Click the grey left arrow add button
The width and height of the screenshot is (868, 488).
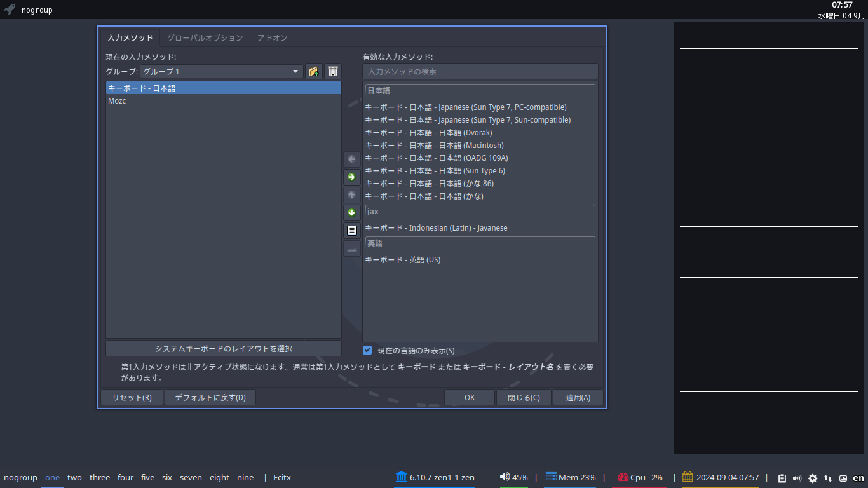[352, 159]
